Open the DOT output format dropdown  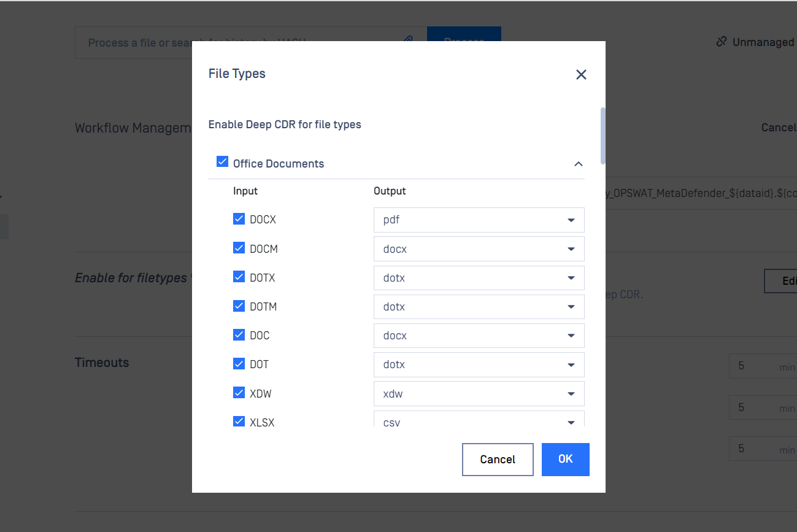click(x=571, y=364)
